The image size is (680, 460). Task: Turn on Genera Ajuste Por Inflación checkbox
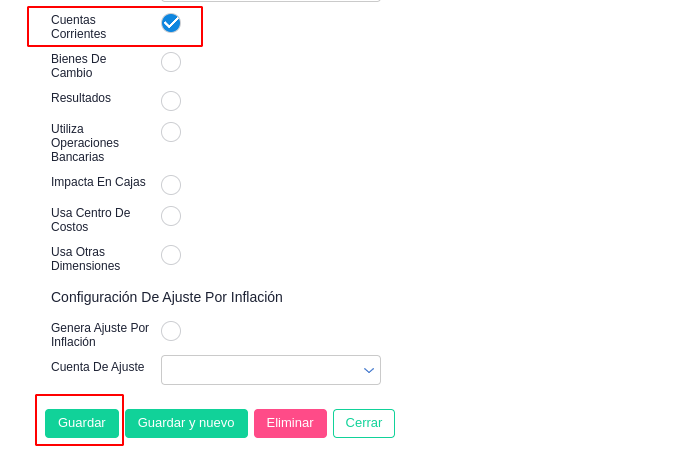click(x=171, y=331)
